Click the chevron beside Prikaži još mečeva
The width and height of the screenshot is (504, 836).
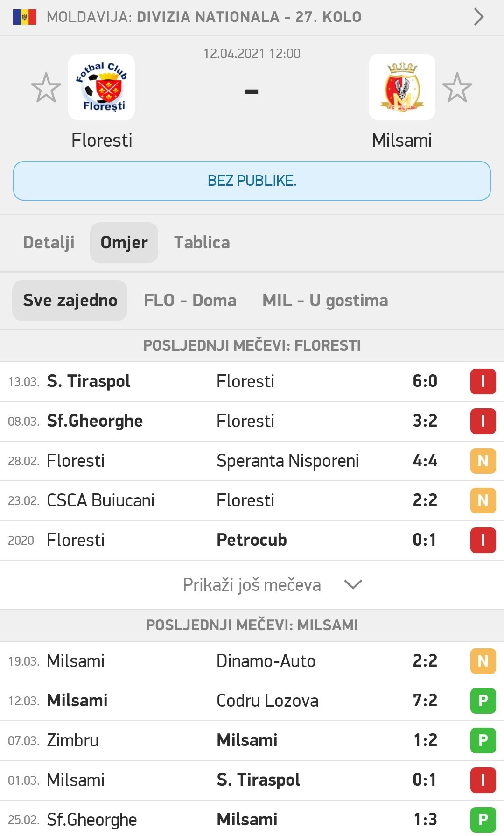click(353, 584)
